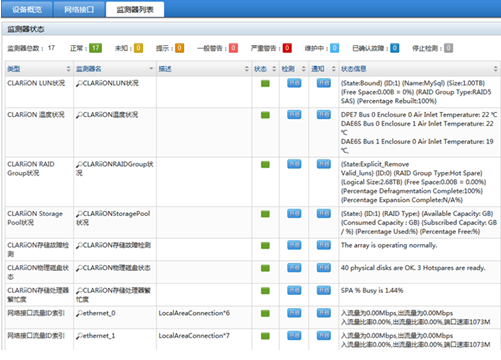This screenshot has height=360, width=501.
Task: Click magnifier icon beside ethernet_0
Action: click(x=79, y=313)
